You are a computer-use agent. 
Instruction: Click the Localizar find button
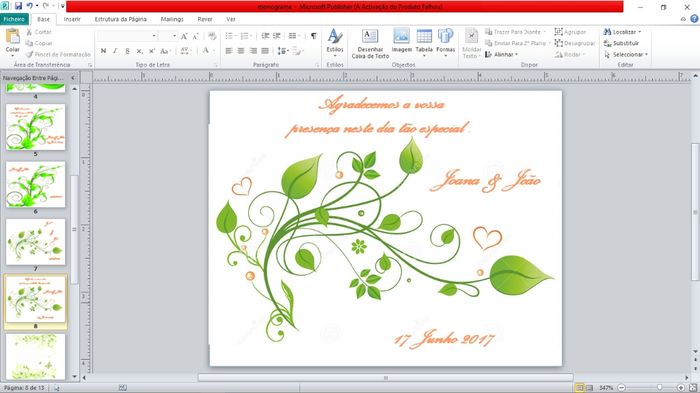tap(622, 32)
